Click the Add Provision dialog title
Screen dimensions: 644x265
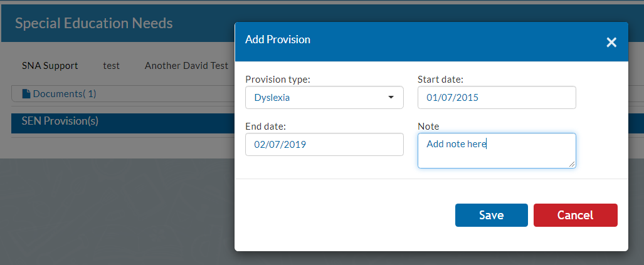click(278, 40)
